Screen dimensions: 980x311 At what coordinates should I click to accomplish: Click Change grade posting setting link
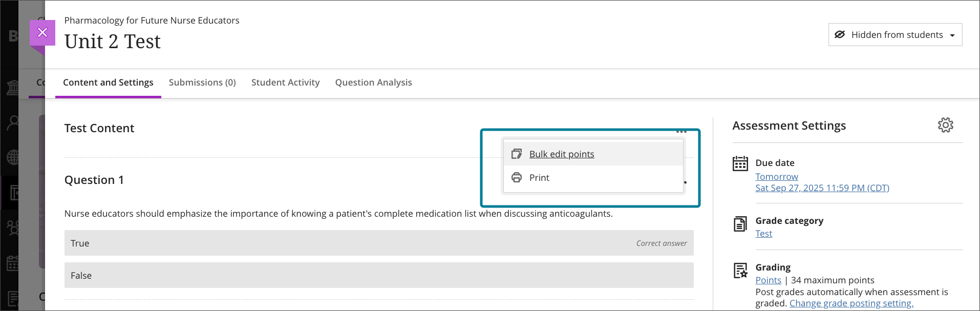coord(851,303)
